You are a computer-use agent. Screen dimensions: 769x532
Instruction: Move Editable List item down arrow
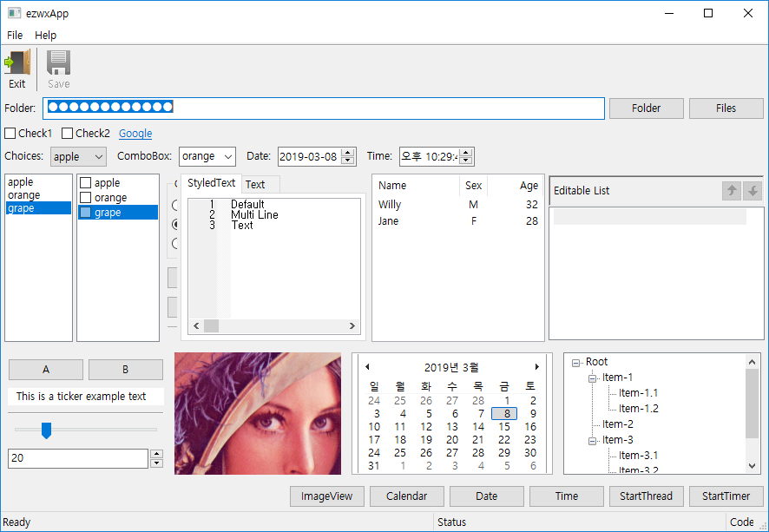click(753, 190)
